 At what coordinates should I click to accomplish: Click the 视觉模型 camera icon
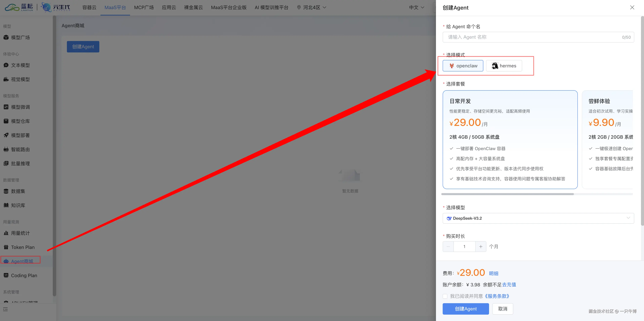point(6,79)
